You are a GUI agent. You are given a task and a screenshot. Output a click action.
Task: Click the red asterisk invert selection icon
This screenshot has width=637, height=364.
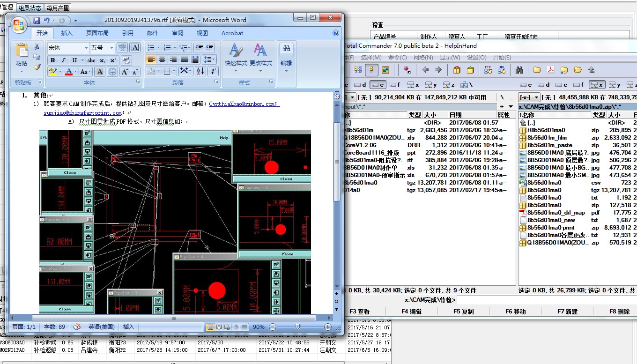tap(407, 70)
